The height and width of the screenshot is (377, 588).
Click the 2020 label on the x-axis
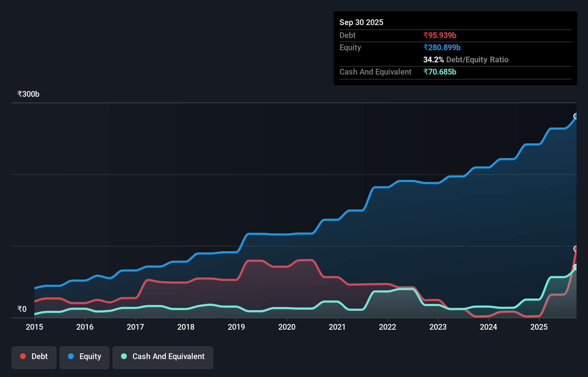coord(287,327)
